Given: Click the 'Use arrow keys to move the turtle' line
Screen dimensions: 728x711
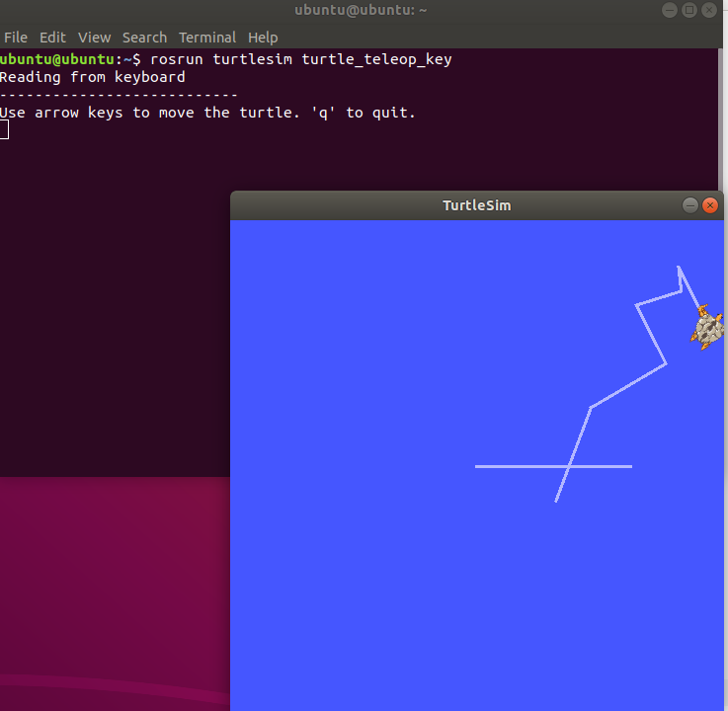Looking at the screenshot, I should (207, 113).
